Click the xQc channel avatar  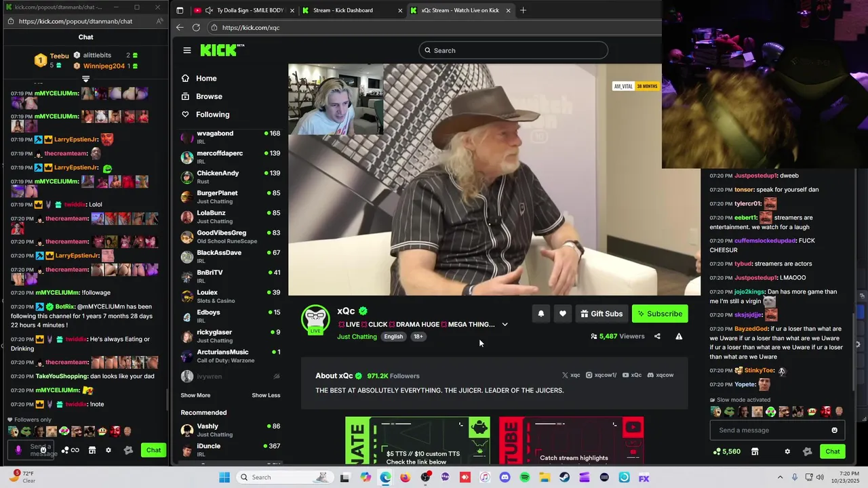[x=315, y=319]
